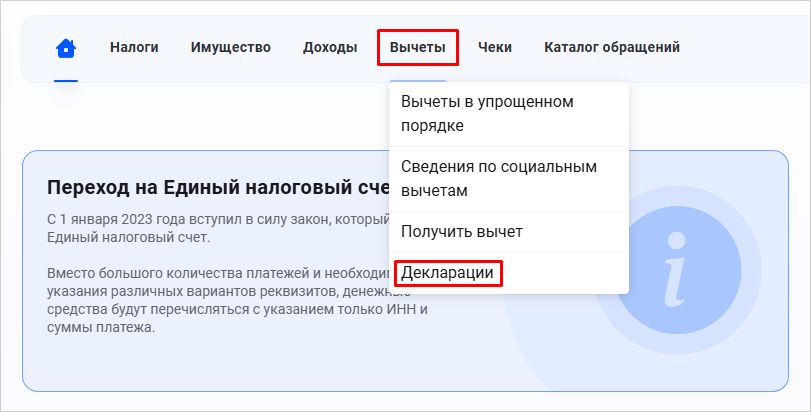The height and width of the screenshot is (412, 811).
Task: Click the Переход на Единый налоговый счет heading
Action: click(x=218, y=187)
